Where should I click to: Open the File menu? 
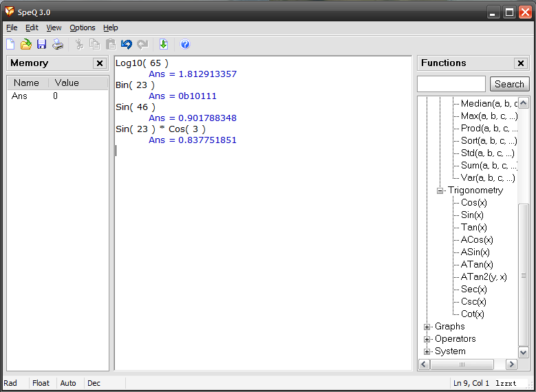click(x=12, y=28)
